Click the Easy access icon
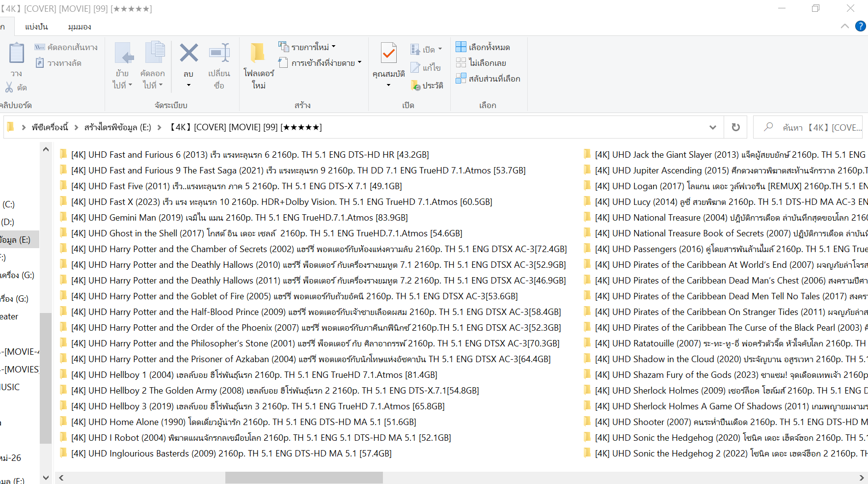Image resolution: width=868 pixels, height=484 pixels. point(283,63)
